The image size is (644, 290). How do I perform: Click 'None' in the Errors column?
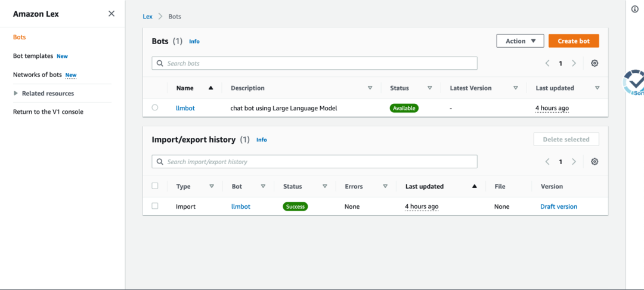[x=352, y=206]
